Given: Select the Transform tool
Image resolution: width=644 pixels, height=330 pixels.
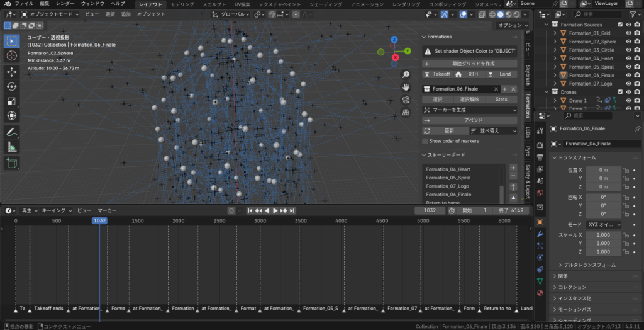Looking at the screenshot, I should (x=11, y=116).
